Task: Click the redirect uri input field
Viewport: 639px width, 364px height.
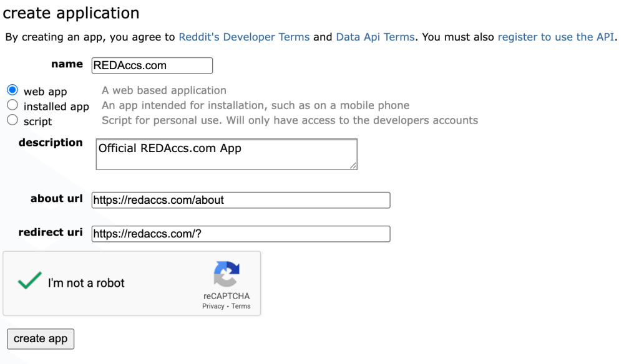Action: 241,234
